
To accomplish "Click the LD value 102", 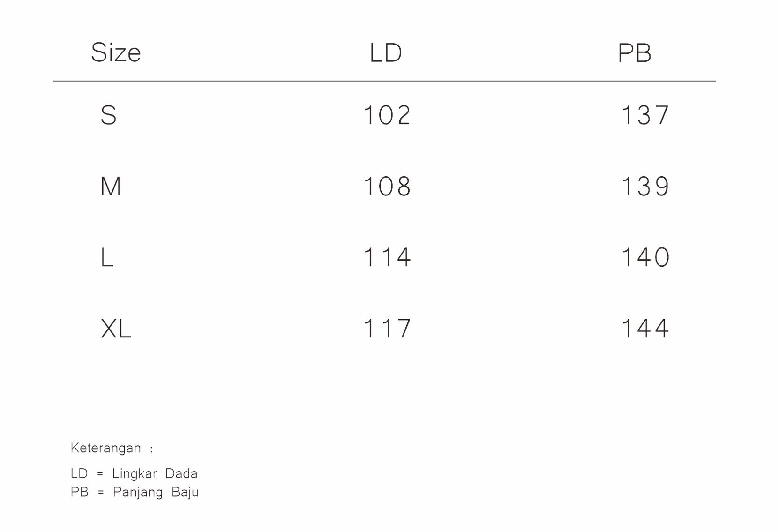I will 387,115.
